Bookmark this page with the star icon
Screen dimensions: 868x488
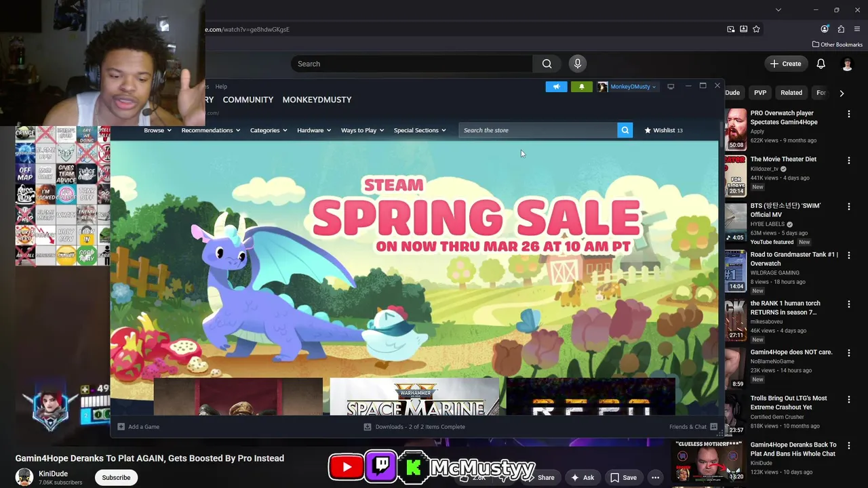tap(756, 29)
